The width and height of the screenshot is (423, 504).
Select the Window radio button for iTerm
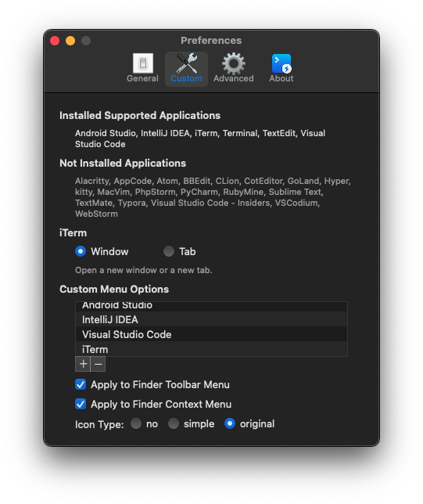point(81,251)
